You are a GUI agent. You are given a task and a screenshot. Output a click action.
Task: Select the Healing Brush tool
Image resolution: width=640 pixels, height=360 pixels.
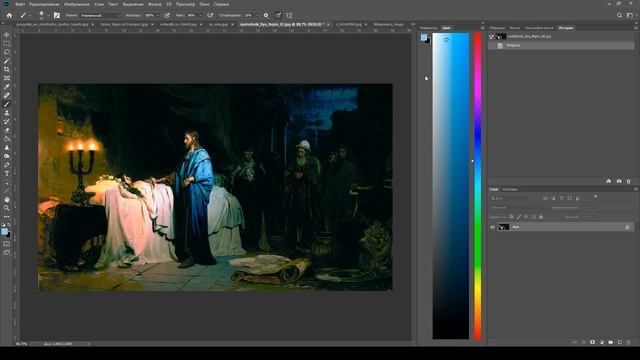point(7,95)
